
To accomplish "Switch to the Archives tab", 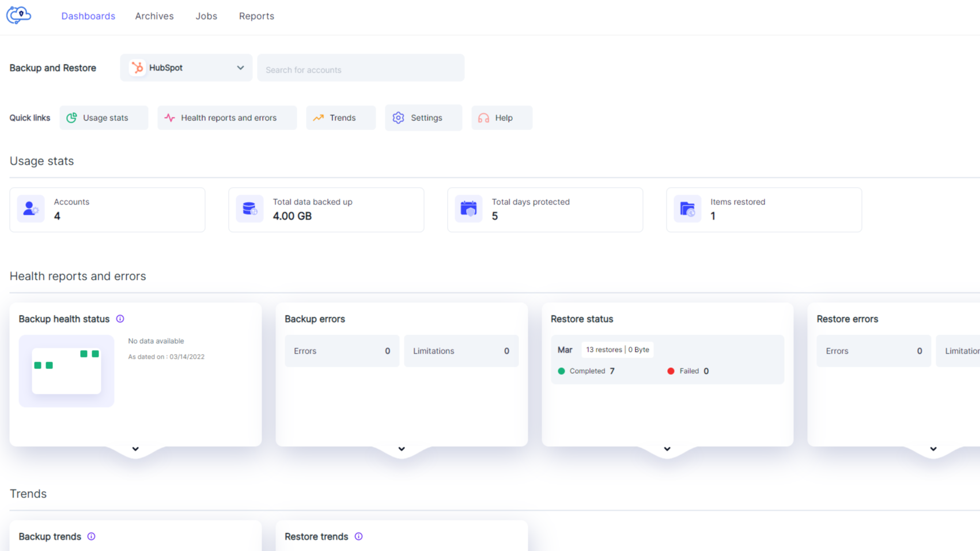I will [x=154, y=16].
